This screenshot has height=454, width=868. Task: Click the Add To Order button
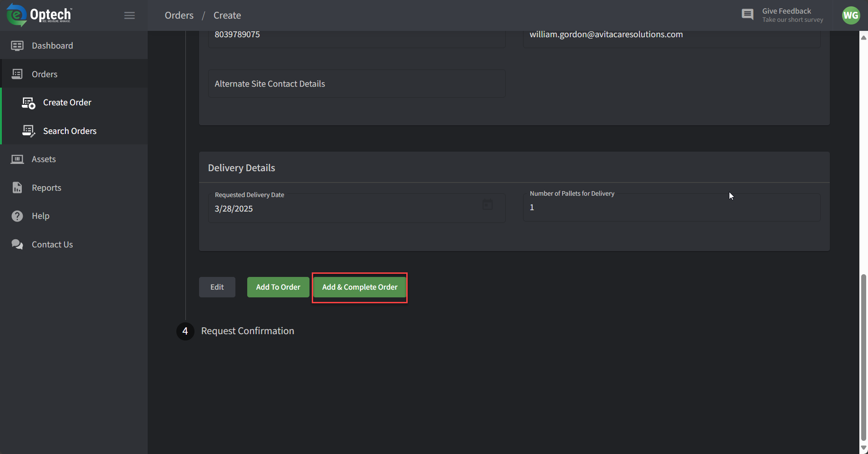tap(278, 287)
